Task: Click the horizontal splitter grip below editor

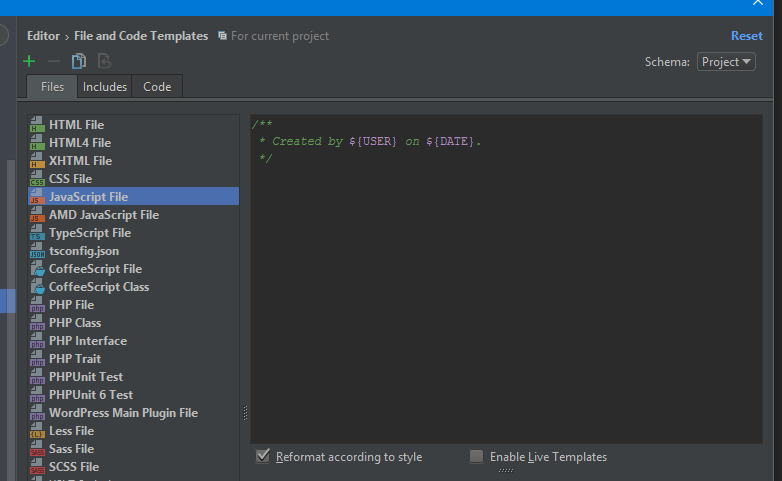Action: (x=506, y=470)
